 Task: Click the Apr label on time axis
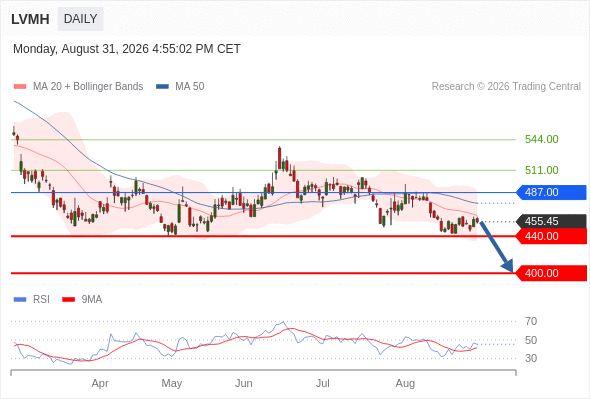[x=100, y=383]
